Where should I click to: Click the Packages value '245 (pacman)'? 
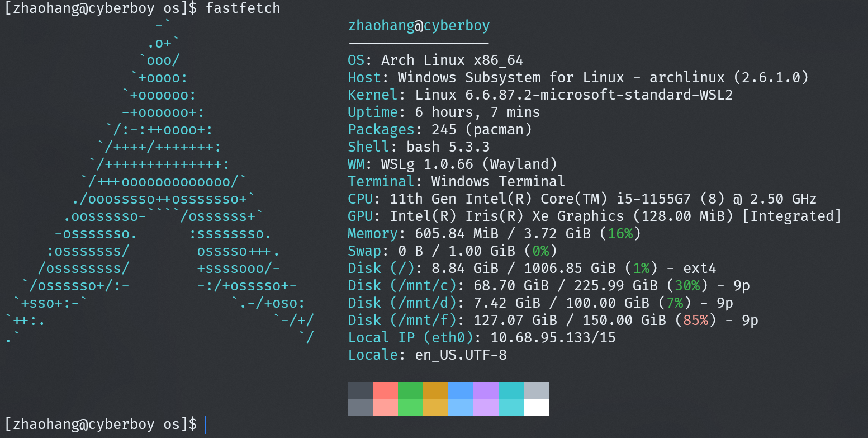tap(482, 129)
